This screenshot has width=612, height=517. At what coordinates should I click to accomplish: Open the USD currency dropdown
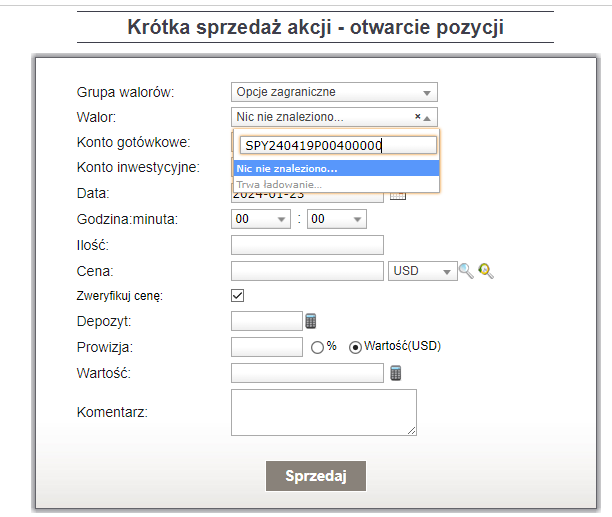coord(420,271)
